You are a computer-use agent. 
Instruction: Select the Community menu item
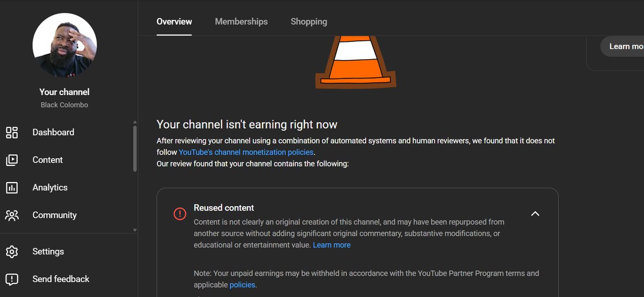(54, 215)
